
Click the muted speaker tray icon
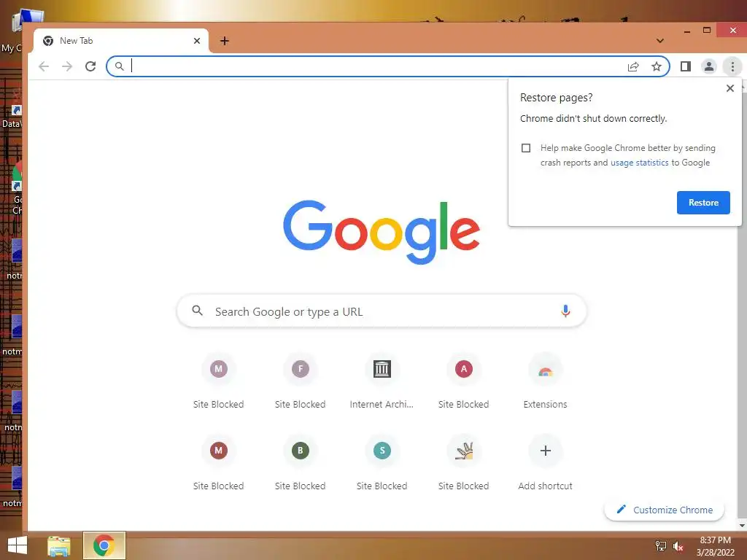678,546
